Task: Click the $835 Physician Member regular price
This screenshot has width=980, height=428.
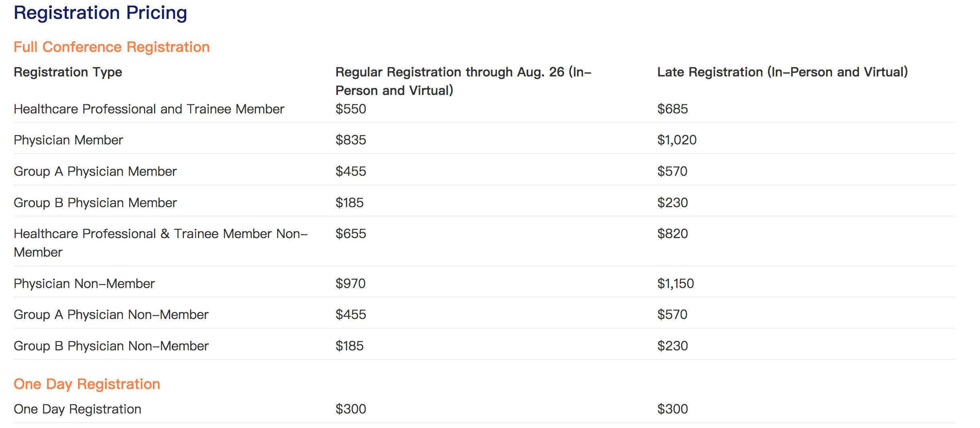Action: 351,140
